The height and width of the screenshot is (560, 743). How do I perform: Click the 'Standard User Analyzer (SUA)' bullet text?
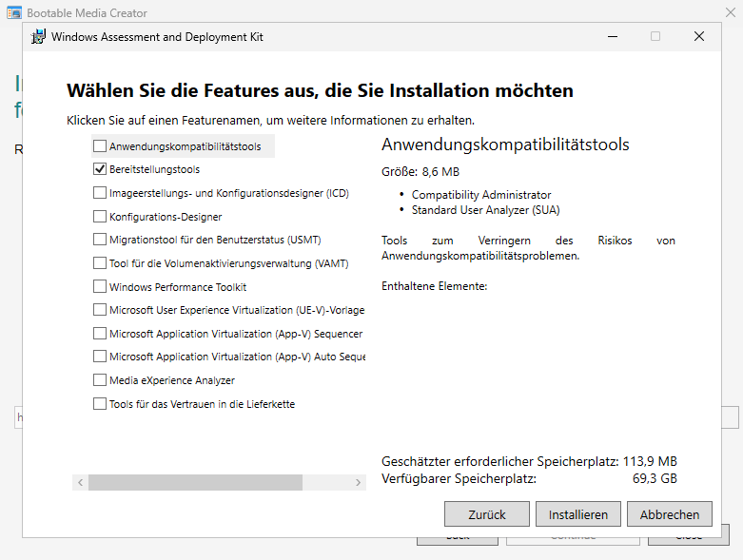[486, 210]
